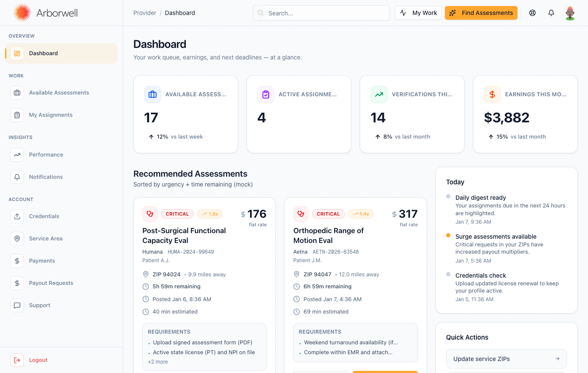
Task: Click the Support chat bubble icon
Action: [17, 305]
